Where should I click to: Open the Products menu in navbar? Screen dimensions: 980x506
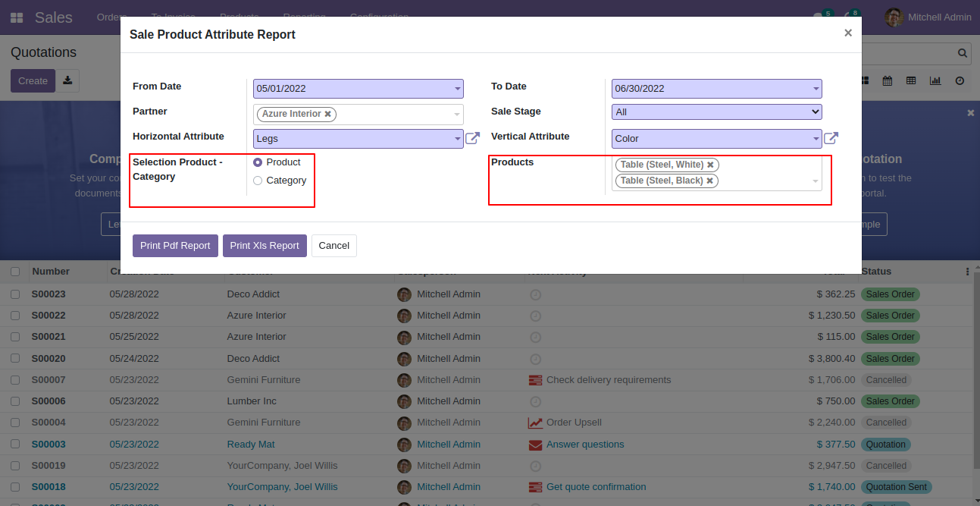240,17
